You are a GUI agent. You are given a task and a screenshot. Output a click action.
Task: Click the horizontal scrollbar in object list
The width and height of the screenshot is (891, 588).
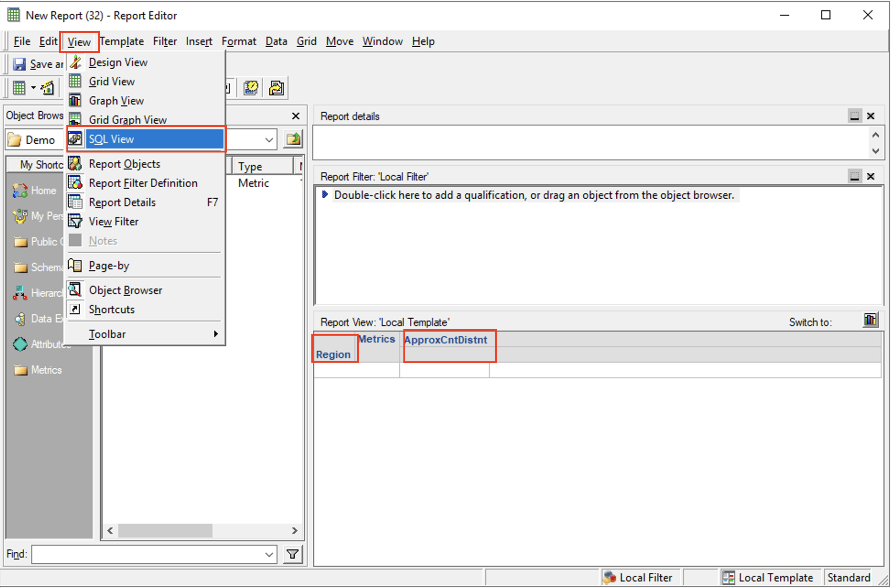(165, 531)
